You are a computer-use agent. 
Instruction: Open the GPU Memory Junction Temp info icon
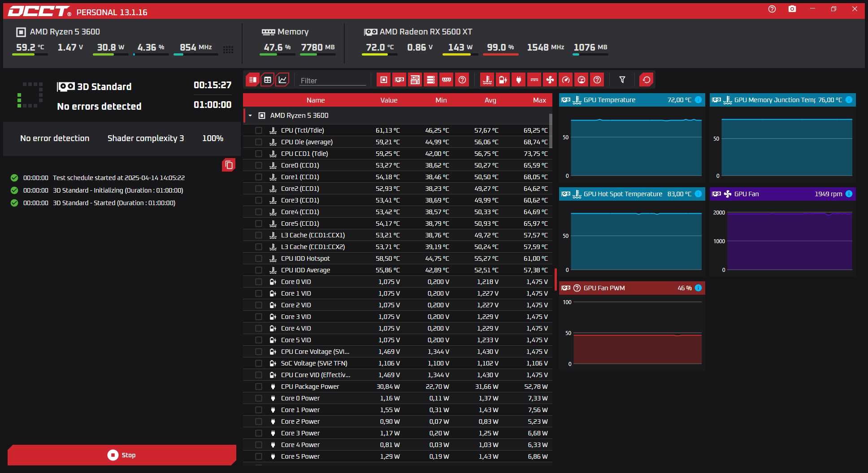tap(849, 100)
